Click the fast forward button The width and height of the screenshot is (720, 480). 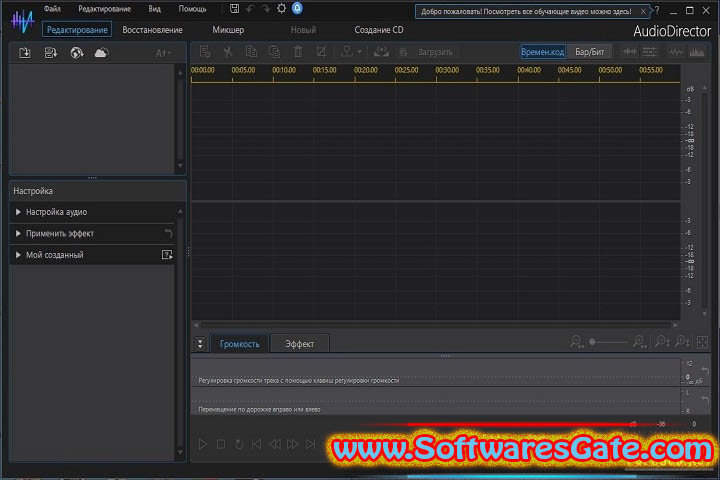(x=292, y=444)
